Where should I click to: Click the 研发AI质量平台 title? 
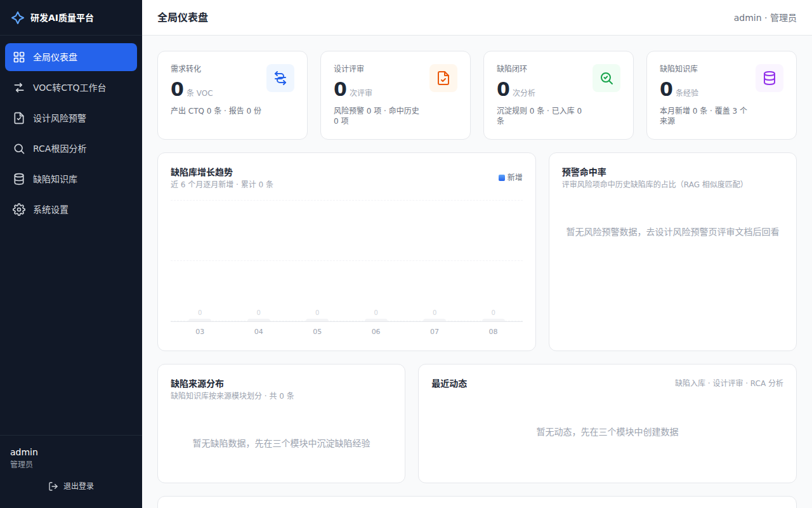(62, 18)
